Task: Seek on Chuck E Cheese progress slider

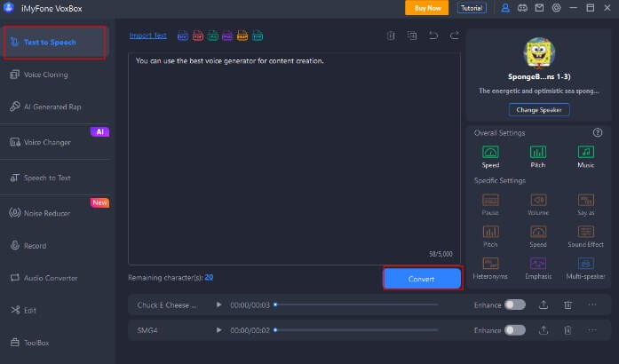Action: coord(356,305)
